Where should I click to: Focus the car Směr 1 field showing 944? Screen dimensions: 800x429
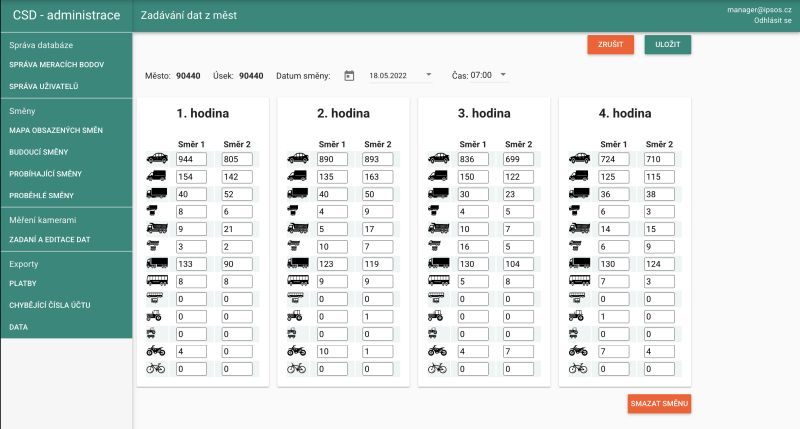click(x=190, y=158)
